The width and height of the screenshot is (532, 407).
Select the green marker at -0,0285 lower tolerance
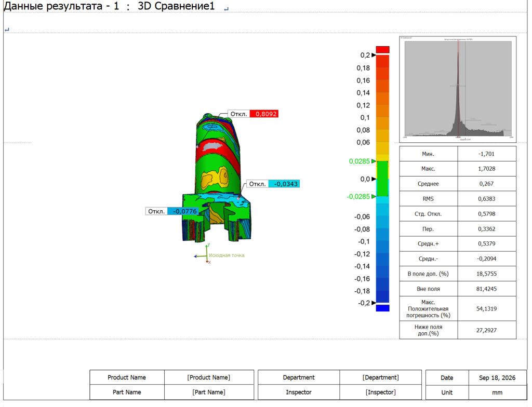tap(374, 196)
